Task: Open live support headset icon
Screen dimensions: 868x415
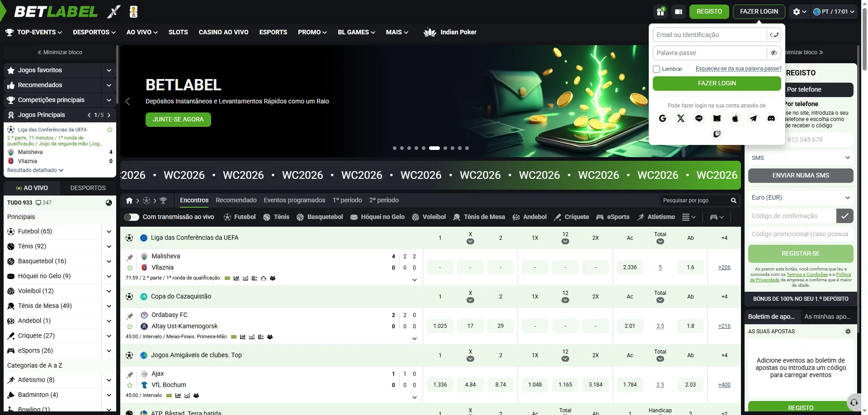Action: click(x=854, y=402)
